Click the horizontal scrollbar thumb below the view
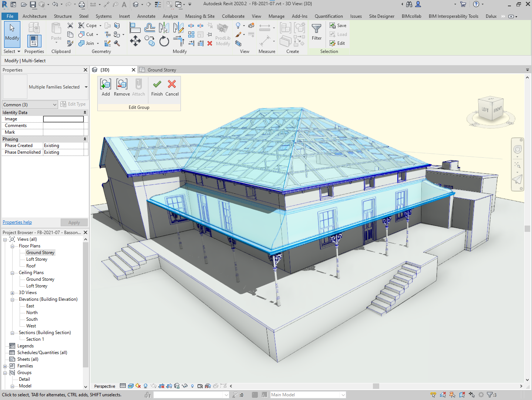Image resolution: width=532 pixels, height=400 pixels. click(376, 386)
